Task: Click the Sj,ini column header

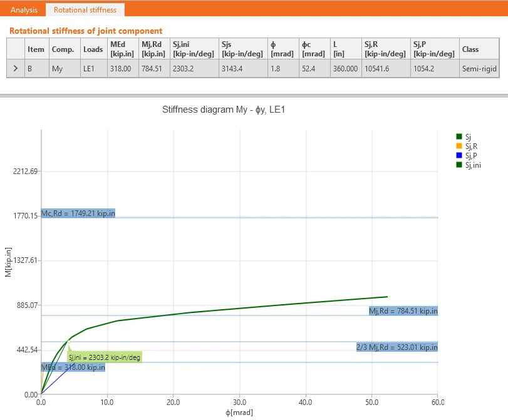Action: click(x=194, y=49)
